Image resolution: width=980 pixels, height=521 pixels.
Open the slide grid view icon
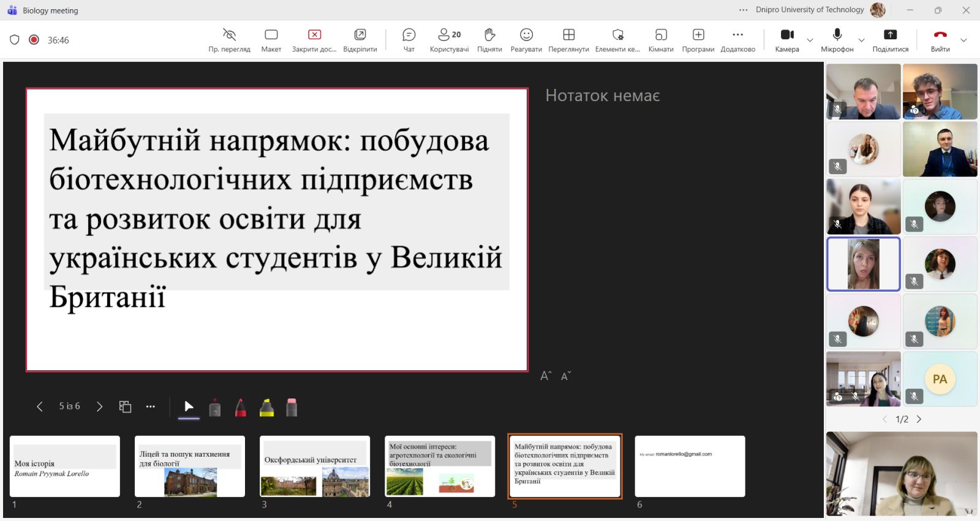125,407
